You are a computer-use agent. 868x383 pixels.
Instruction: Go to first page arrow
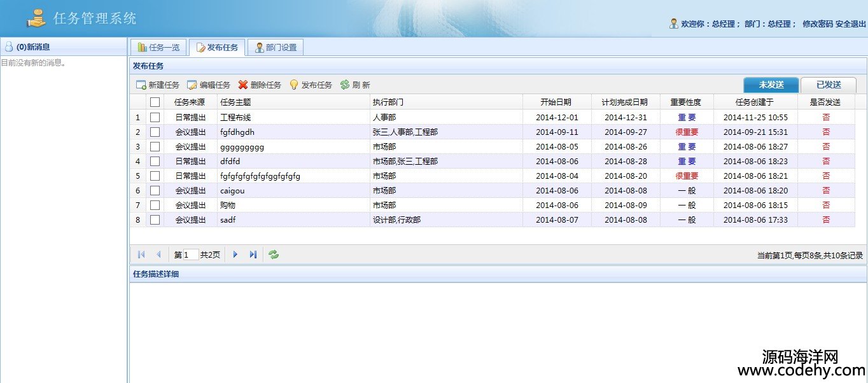click(x=141, y=254)
